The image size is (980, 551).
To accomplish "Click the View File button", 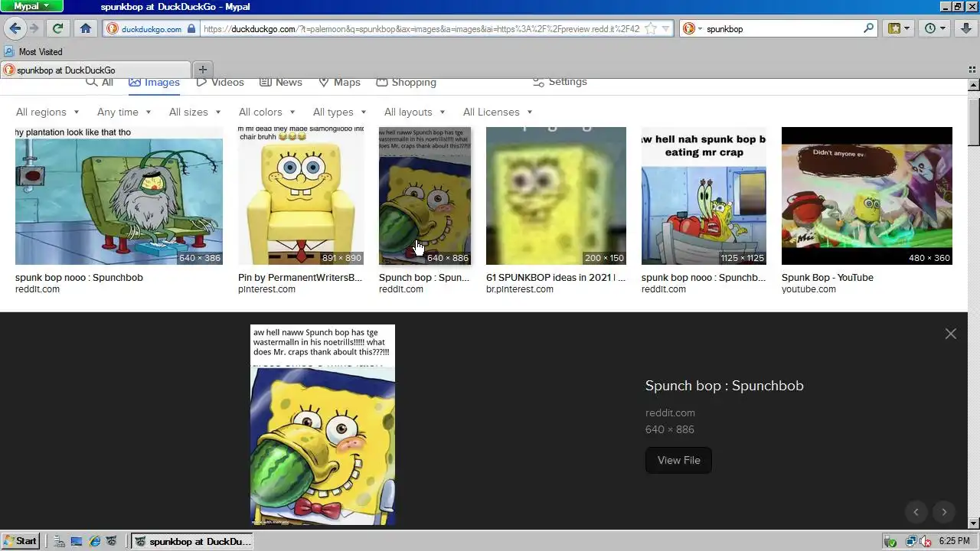I will [678, 460].
